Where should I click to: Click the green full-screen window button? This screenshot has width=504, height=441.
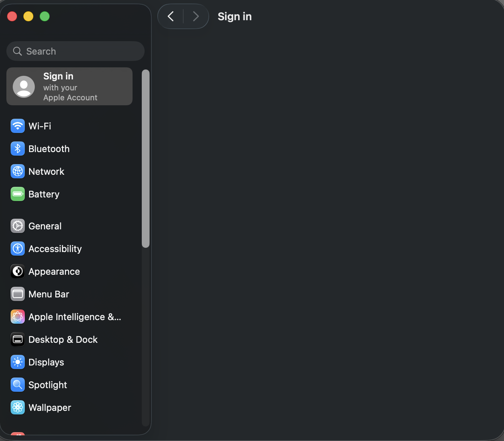click(45, 16)
